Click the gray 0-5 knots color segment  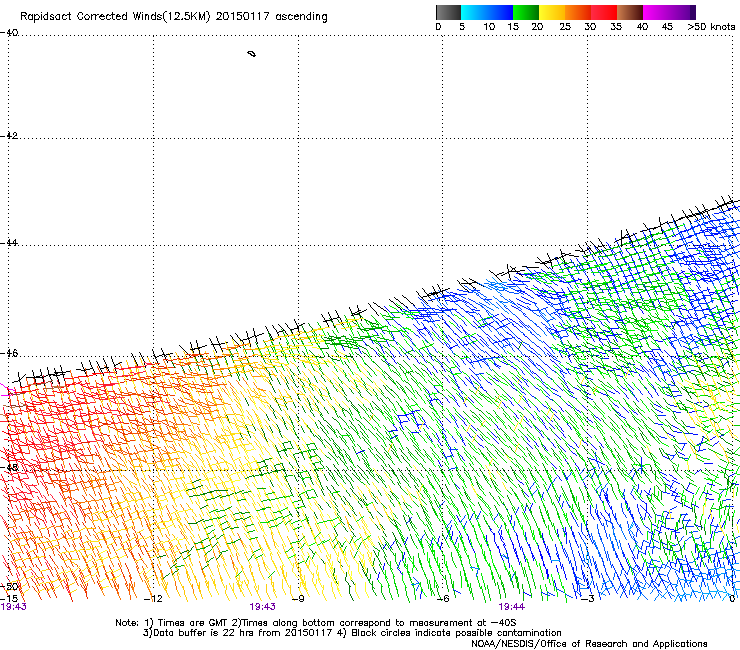point(448,12)
